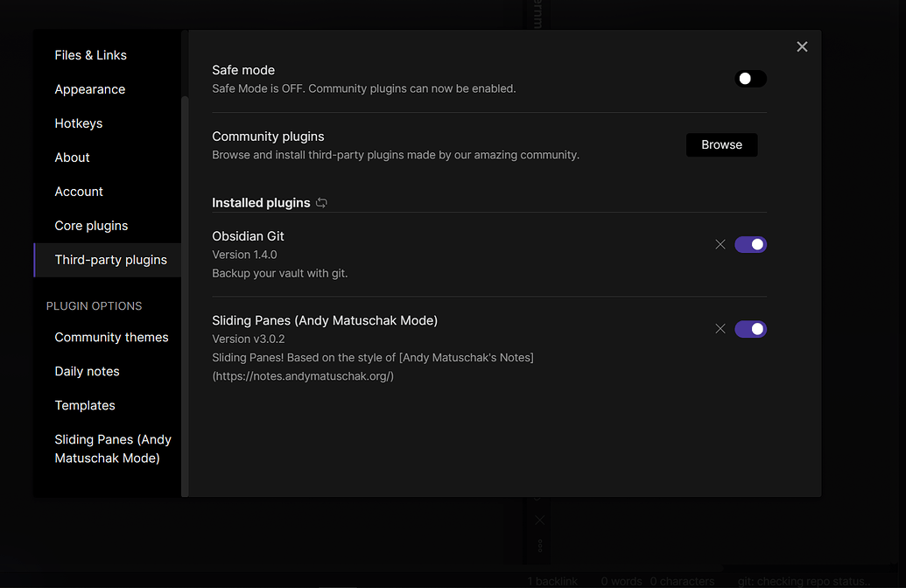Browse community plugins
The width and height of the screenshot is (906, 588).
tap(721, 145)
